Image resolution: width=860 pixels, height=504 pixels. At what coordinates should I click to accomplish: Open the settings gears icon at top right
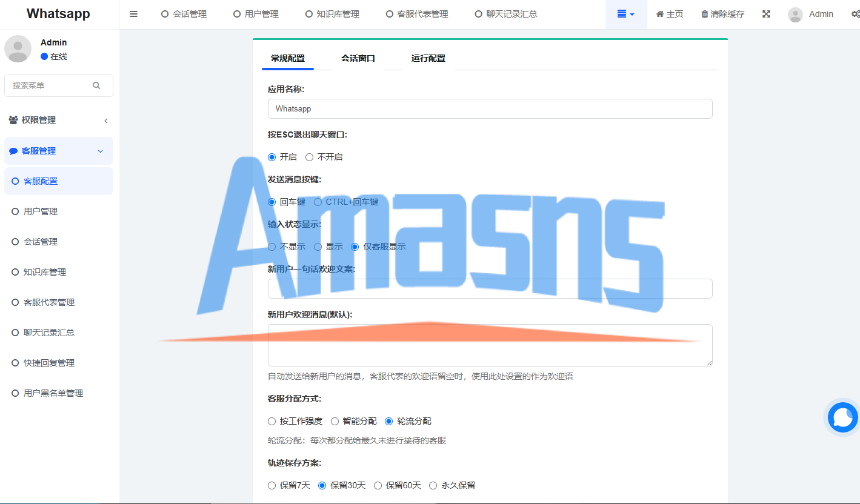[x=855, y=14]
